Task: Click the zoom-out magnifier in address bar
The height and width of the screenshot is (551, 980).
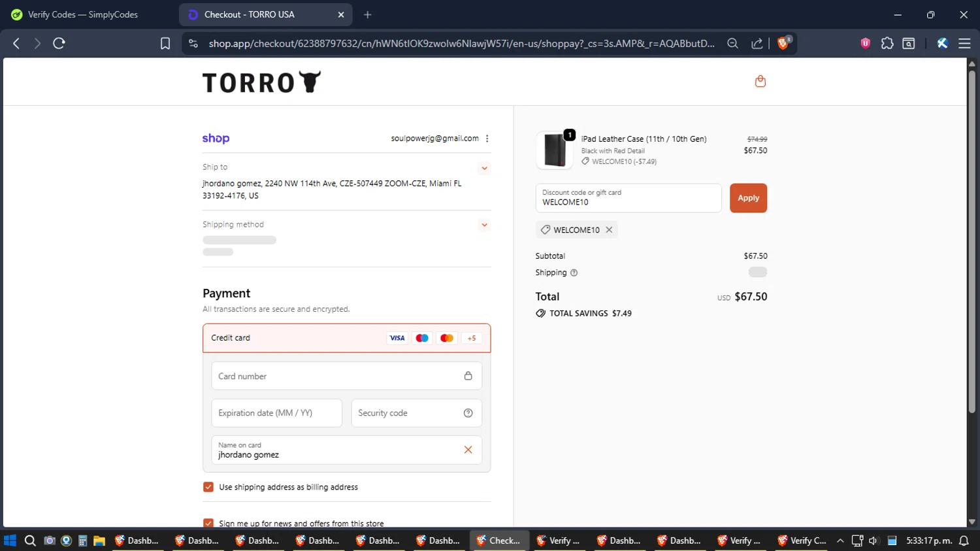Action: pos(732,43)
